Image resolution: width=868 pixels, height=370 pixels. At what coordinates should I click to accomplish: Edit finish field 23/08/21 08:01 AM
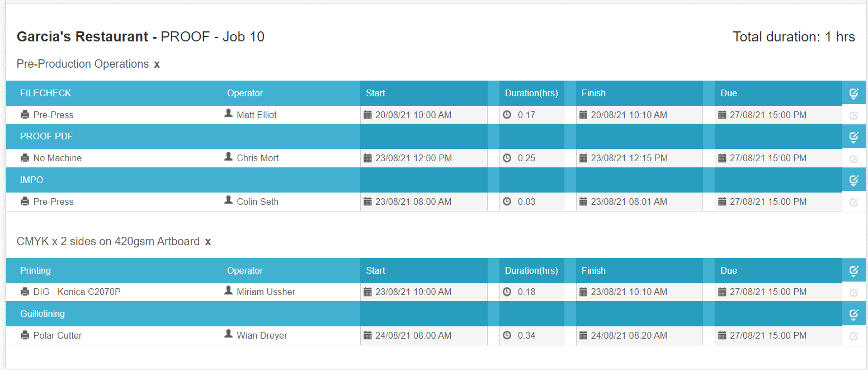point(640,202)
